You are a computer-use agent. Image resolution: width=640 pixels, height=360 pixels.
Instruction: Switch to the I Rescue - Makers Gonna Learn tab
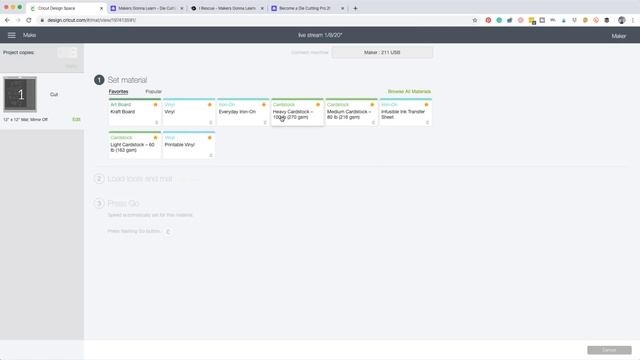pyautogui.click(x=228, y=8)
